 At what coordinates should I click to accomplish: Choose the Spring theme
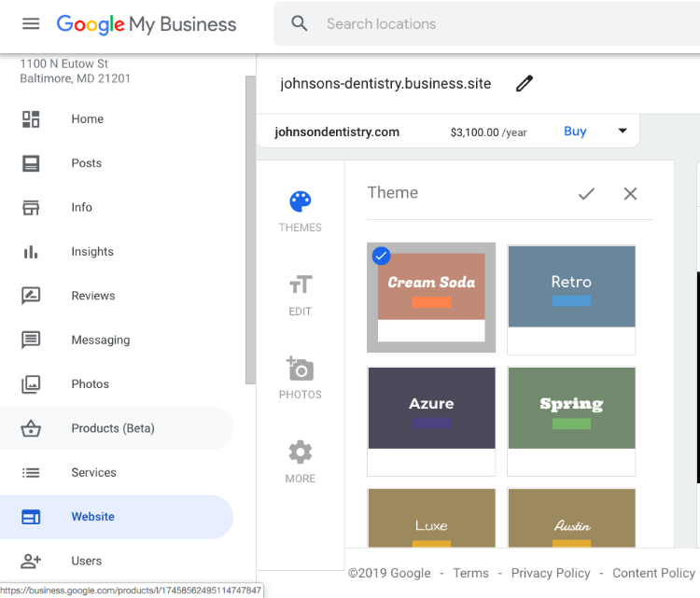click(x=571, y=422)
